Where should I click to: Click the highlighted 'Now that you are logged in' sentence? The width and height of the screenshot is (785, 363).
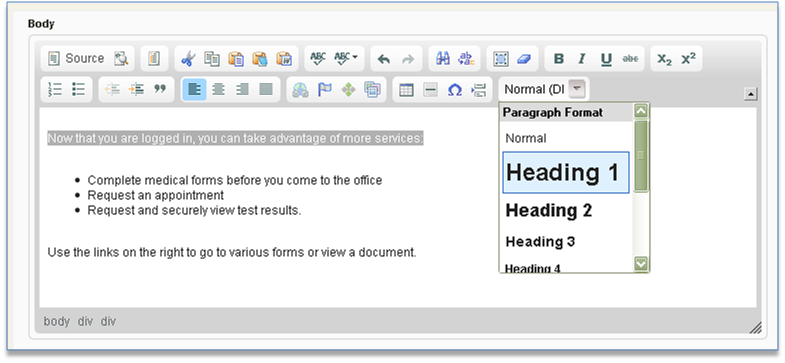click(x=235, y=139)
